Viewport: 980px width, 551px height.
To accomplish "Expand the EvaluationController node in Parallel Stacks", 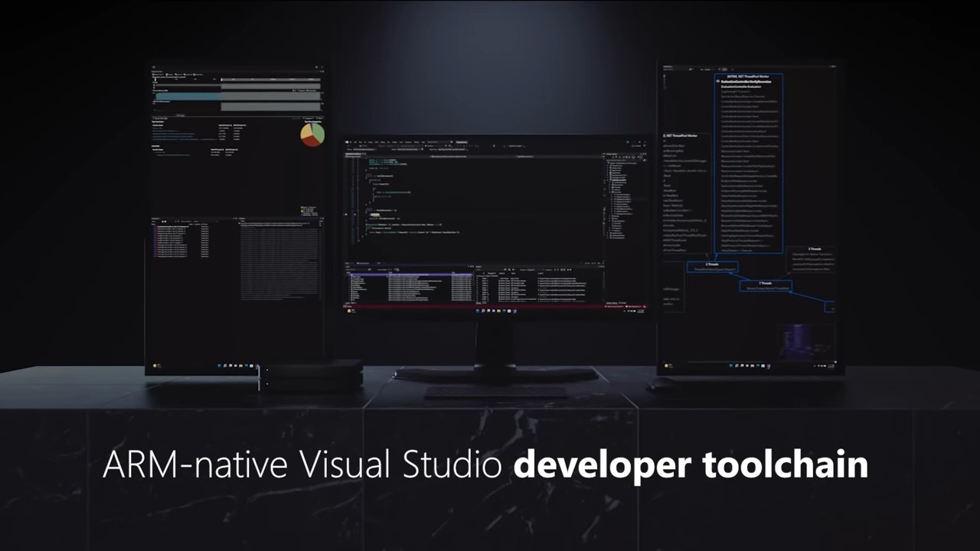I will [x=719, y=82].
